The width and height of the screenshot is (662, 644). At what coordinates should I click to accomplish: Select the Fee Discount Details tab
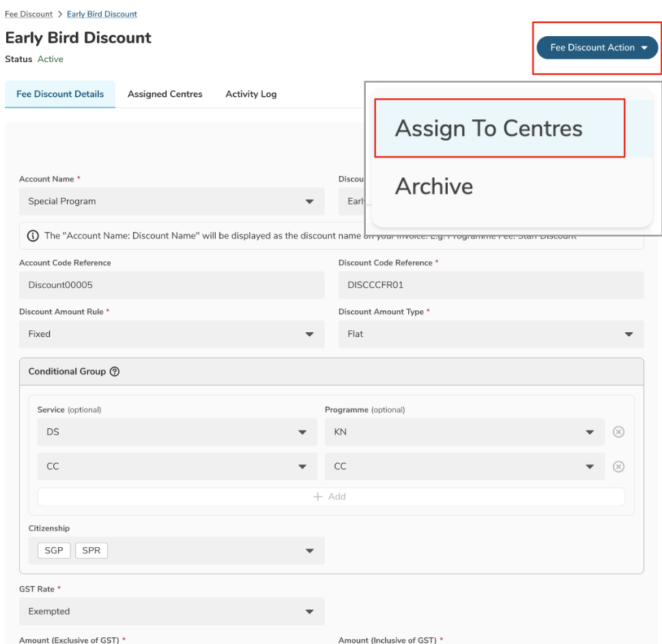(60, 94)
